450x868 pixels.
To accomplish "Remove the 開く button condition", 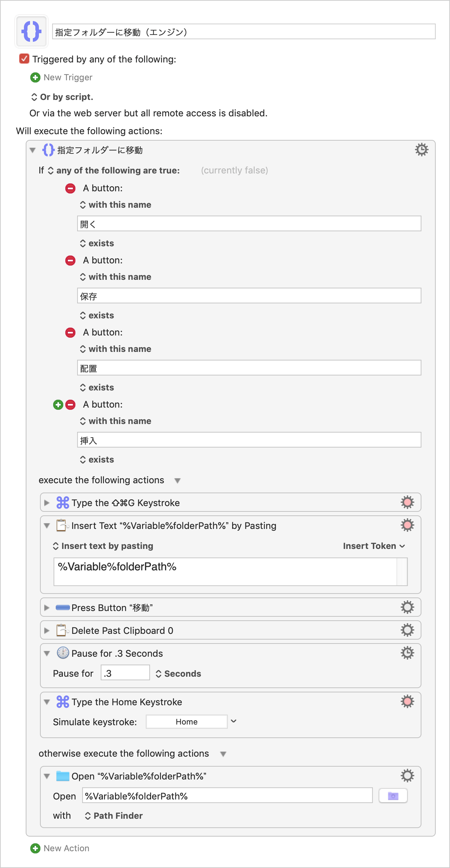I will pos(70,188).
